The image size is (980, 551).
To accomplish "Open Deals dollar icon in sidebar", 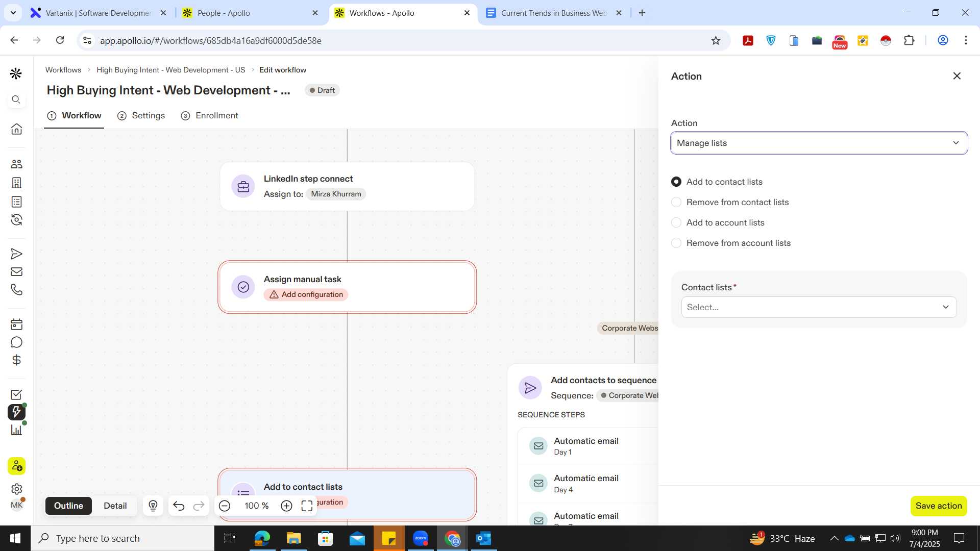I will (x=16, y=360).
